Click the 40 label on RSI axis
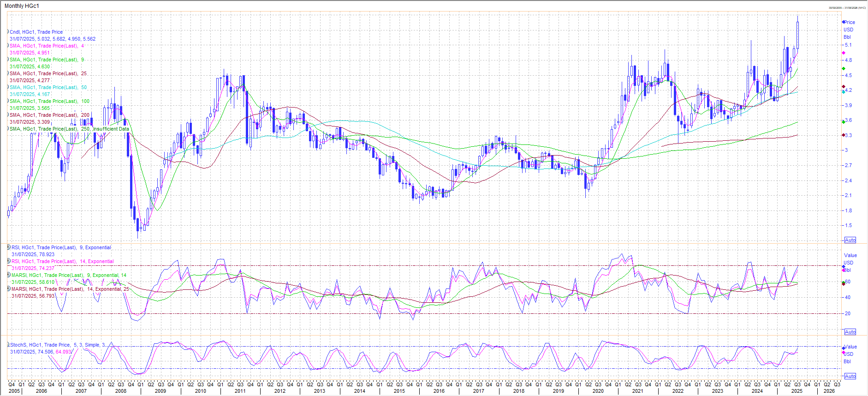This screenshot has height=396, width=868. click(x=848, y=297)
